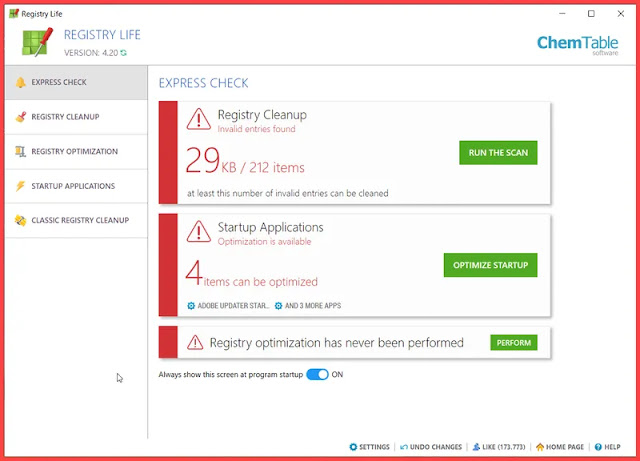Viewport: 640px width, 461px height.
Task: Click the version update refresh icon
Action: coord(124,53)
